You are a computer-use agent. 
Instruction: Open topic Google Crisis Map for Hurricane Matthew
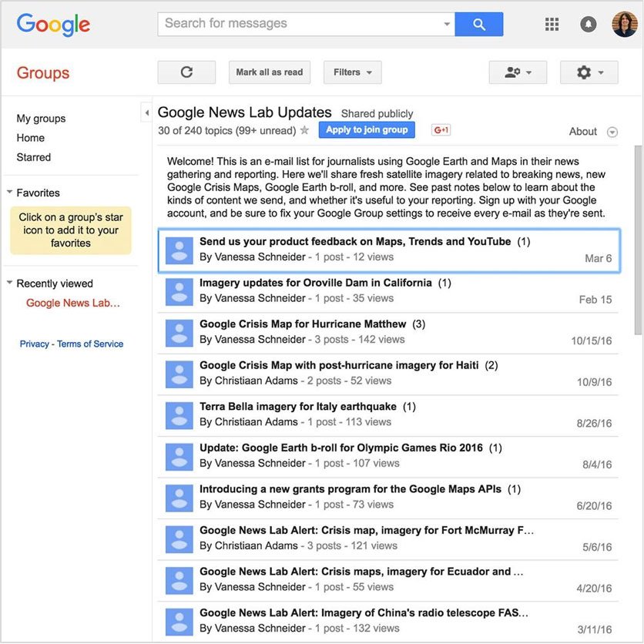[x=303, y=324]
